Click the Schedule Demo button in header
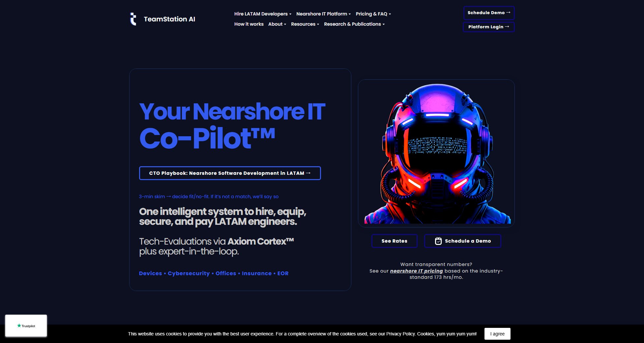644x343 pixels. click(489, 13)
